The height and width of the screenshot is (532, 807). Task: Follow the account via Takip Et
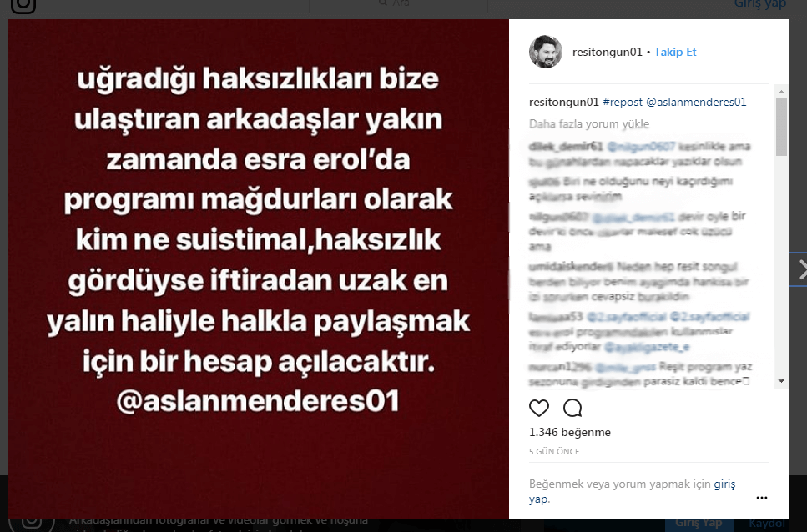click(x=675, y=52)
